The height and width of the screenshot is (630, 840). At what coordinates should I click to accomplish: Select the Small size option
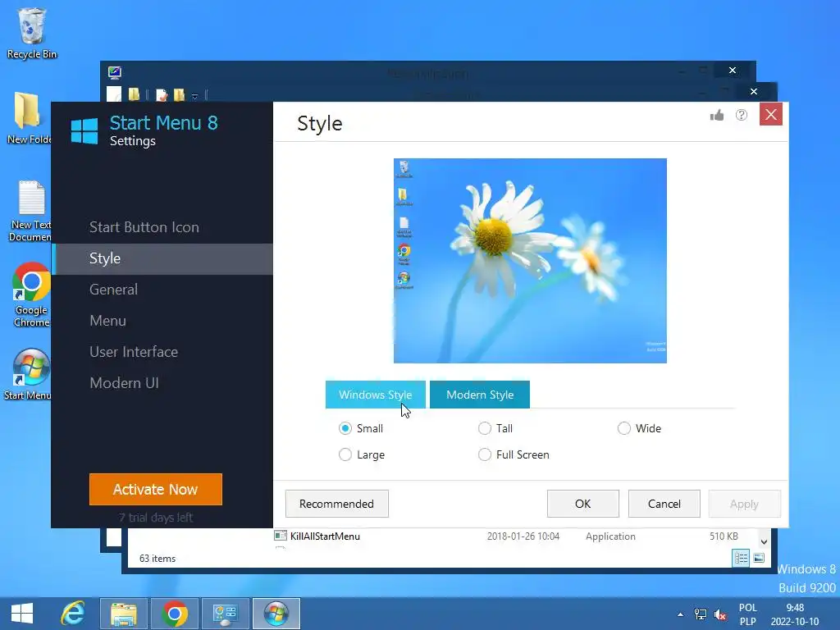[x=361, y=428]
